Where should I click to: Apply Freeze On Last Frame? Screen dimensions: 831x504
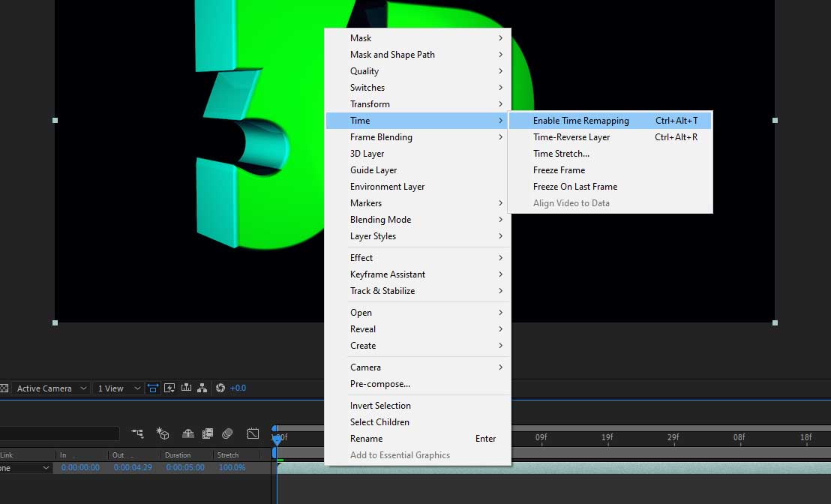coord(575,186)
